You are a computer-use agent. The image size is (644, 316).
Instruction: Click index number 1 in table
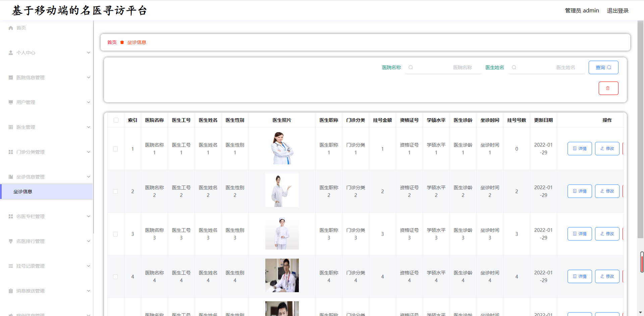(132, 149)
